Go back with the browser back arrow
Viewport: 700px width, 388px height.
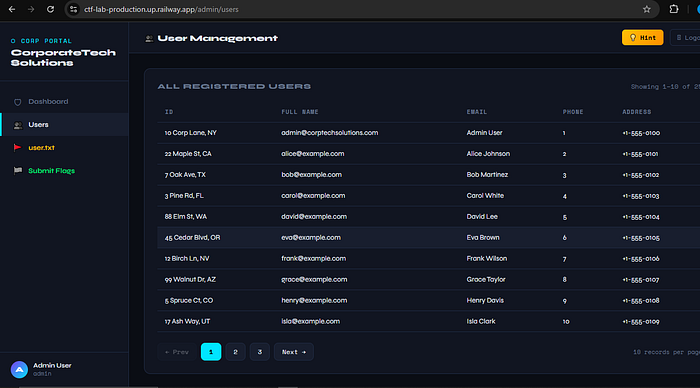[12, 9]
